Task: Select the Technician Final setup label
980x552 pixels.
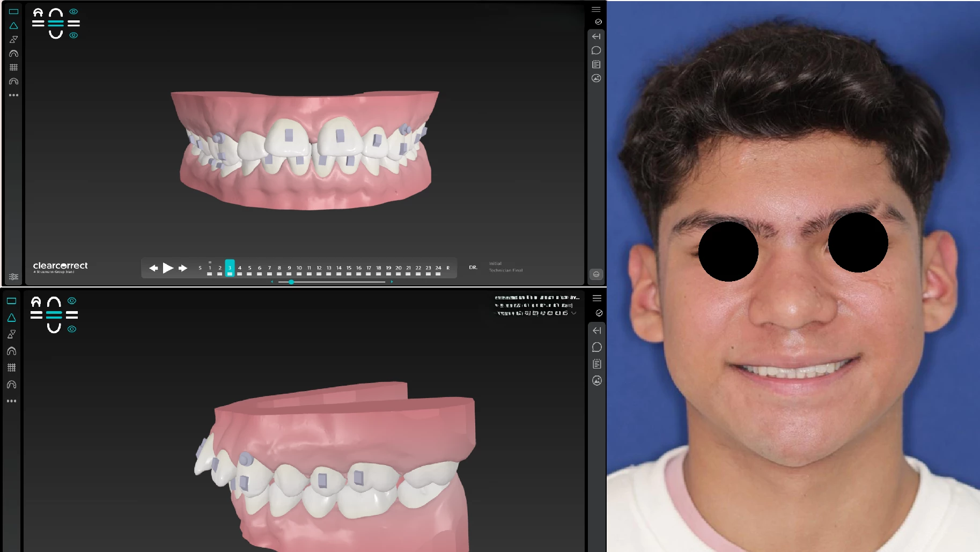Action: [x=505, y=270]
